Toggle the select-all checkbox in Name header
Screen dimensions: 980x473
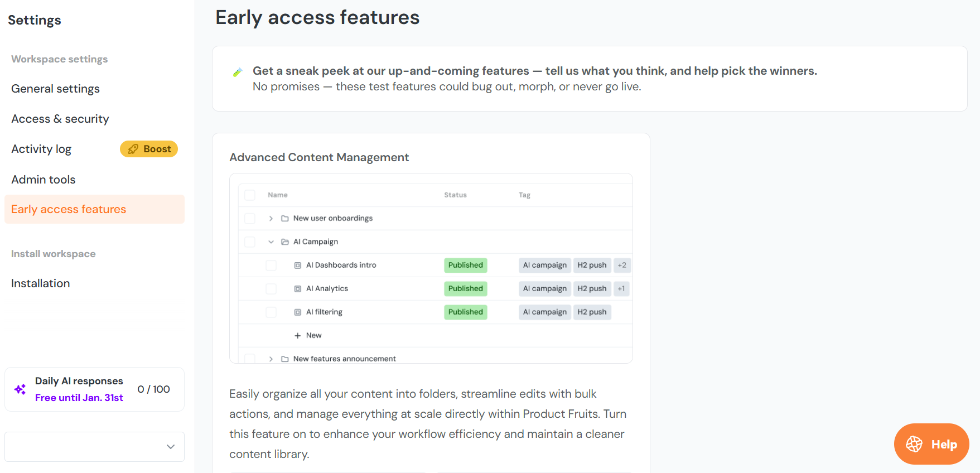point(250,195)
